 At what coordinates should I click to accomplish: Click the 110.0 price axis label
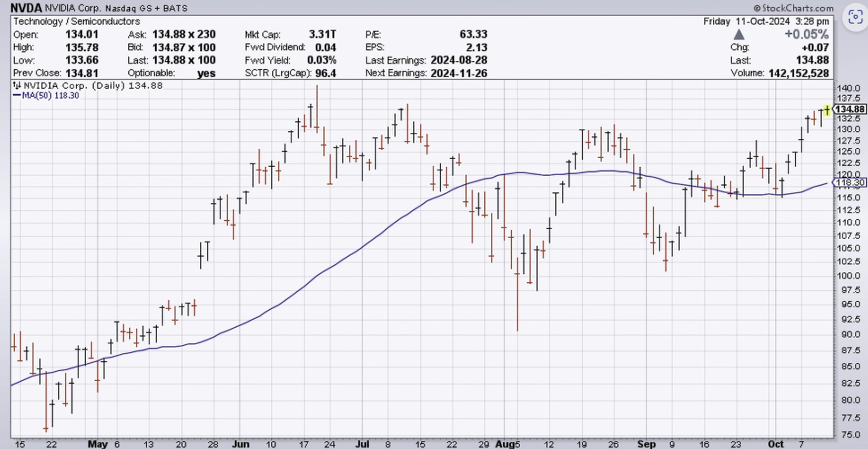click(849, 223)
